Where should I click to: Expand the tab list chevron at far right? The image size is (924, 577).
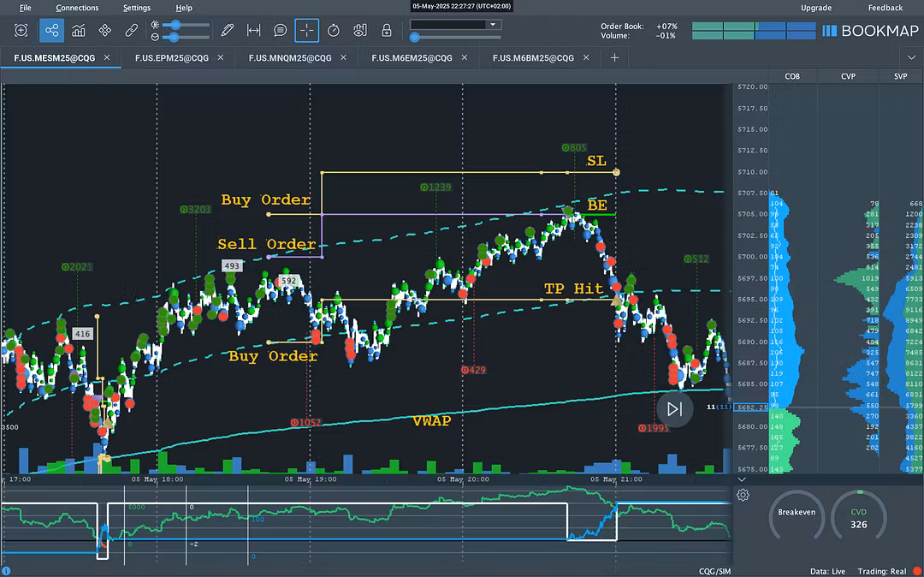click(912, 57)
